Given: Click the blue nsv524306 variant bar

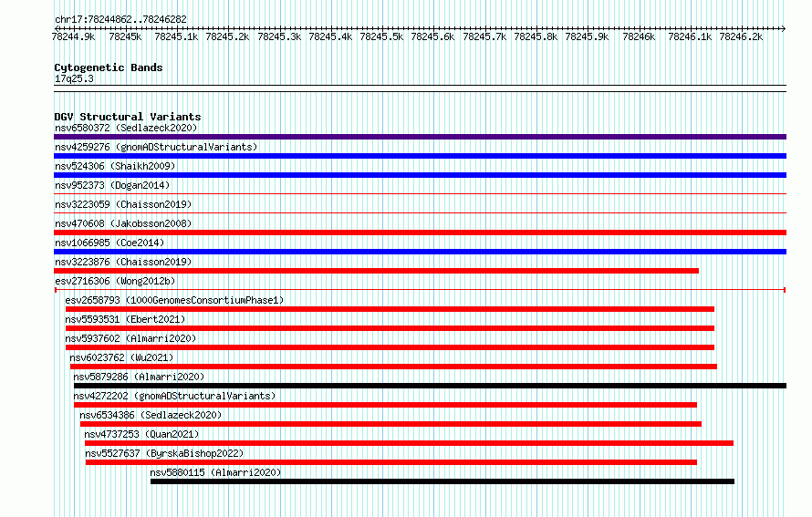Looking at the screenshot, I should point(420,175).
